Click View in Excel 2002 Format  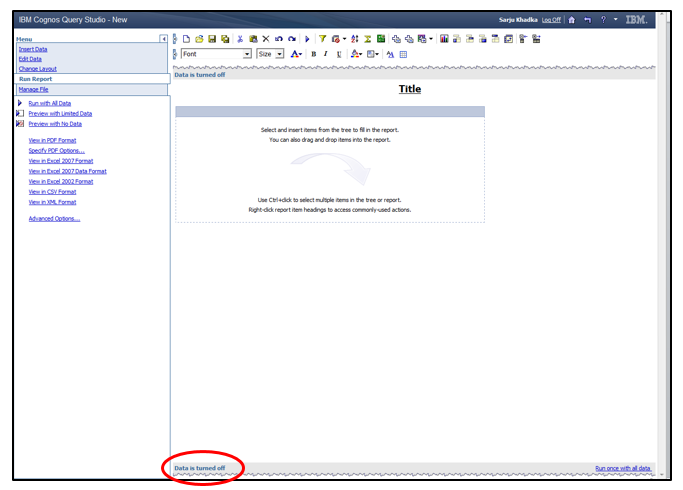[x=61, y=181]
